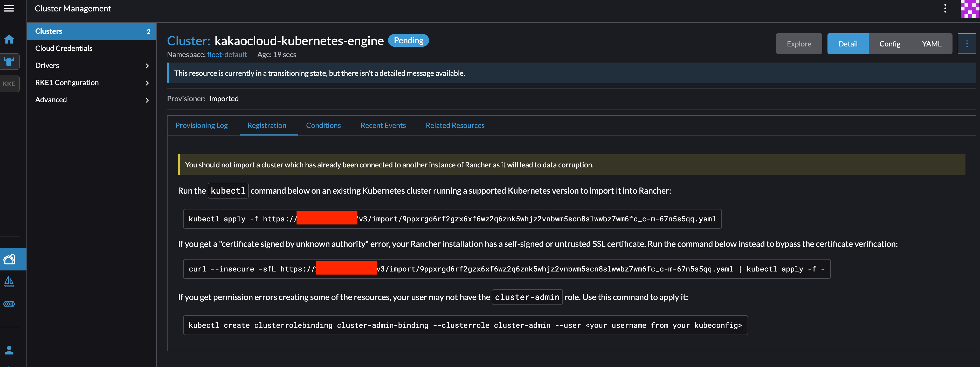Show the Related Resources tab
This screenshot has width=980, height=367.
(x=455, y=125)
